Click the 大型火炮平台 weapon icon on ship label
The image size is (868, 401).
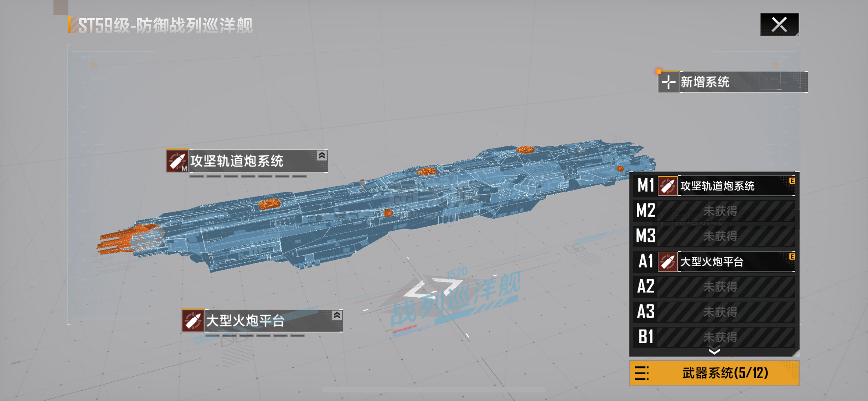point(193,320)
